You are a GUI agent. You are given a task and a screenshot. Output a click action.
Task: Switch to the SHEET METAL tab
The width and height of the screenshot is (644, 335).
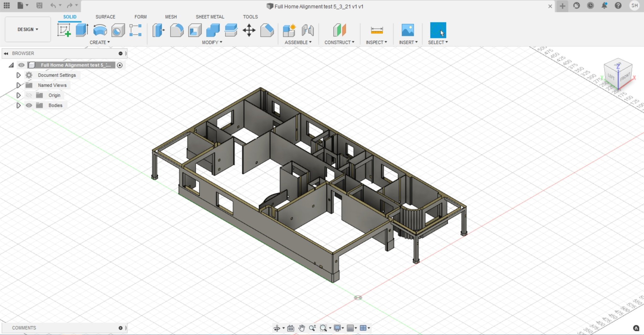[x=210, y=17]
